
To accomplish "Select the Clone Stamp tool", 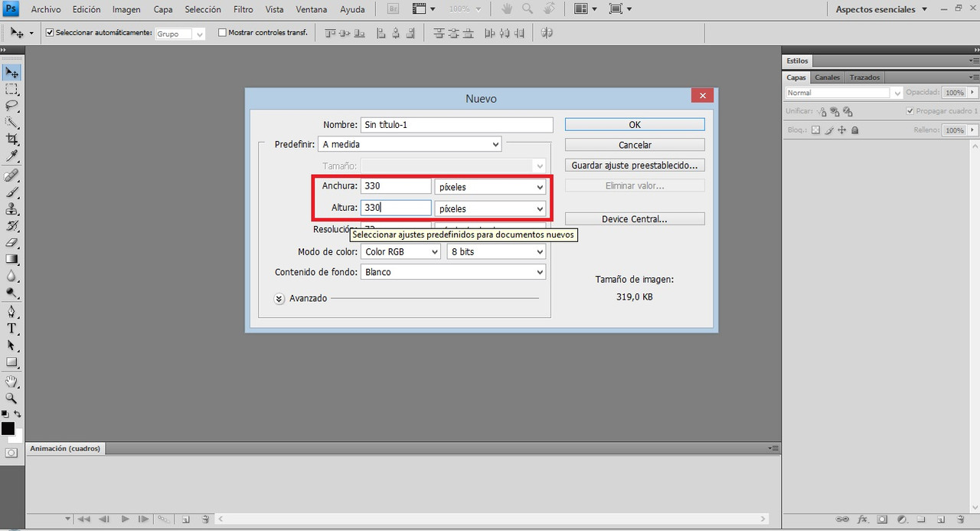I will point(11,209).
